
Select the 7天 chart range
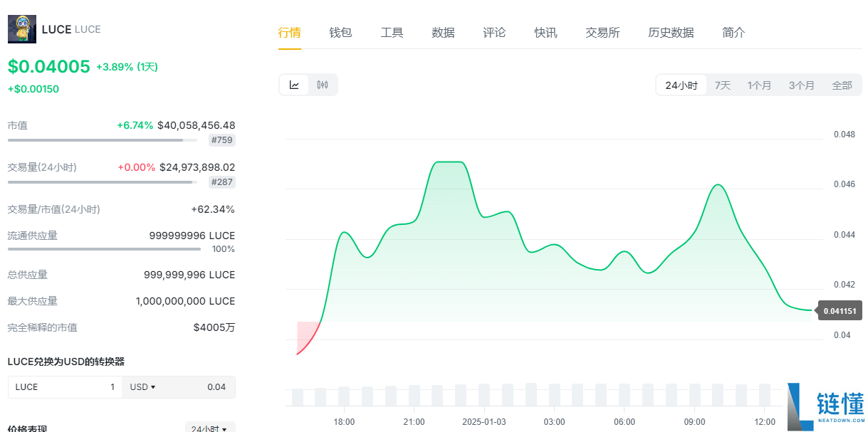coord(723,85)
